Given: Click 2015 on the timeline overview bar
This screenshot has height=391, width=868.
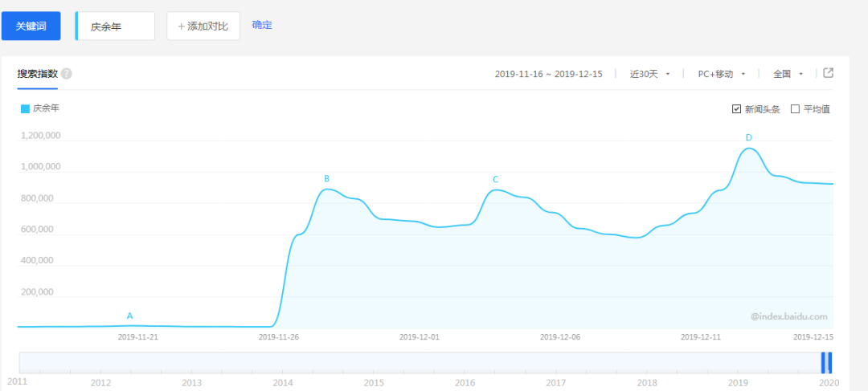Looking at the screenshot, I should pyautogui.click(x=373, y=382).
